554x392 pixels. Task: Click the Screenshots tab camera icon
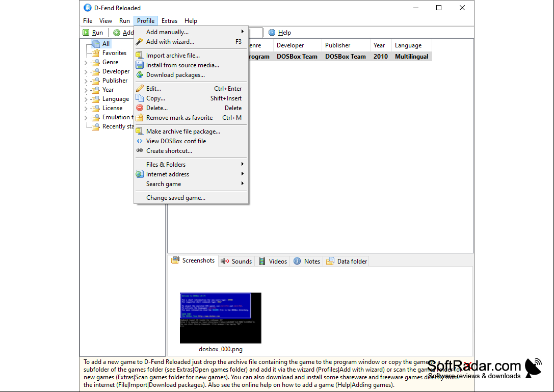[175, 260]
